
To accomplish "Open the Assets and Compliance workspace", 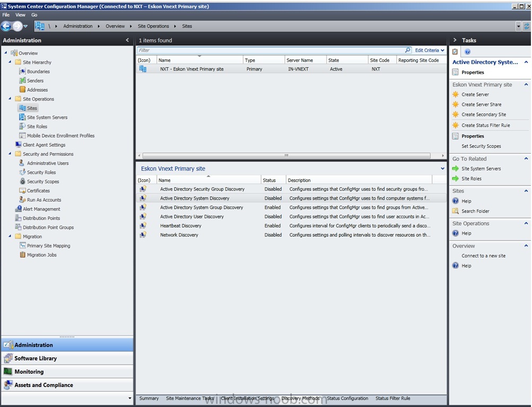I will tap(67, 385).
